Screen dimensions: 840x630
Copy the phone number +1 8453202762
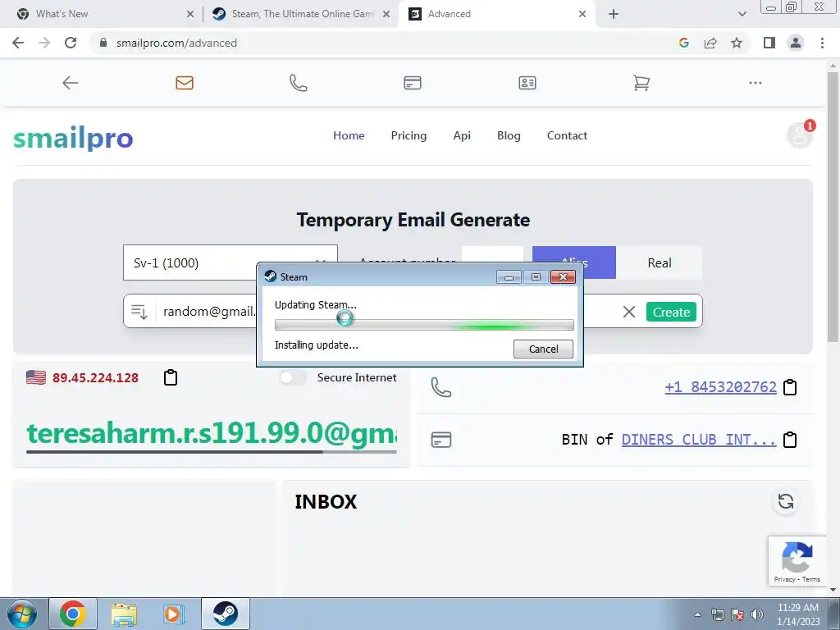(x=790, y=387)
